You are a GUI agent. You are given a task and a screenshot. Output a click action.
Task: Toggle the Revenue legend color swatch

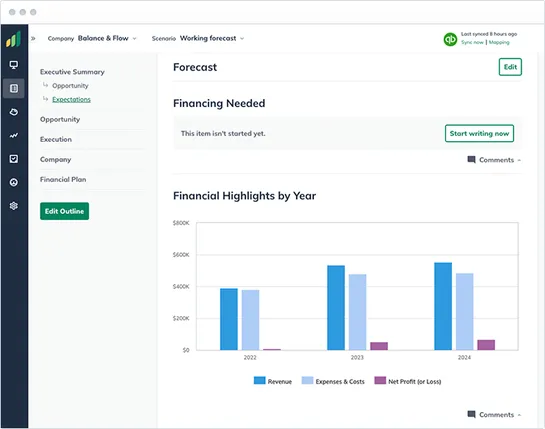click(260, 380)
